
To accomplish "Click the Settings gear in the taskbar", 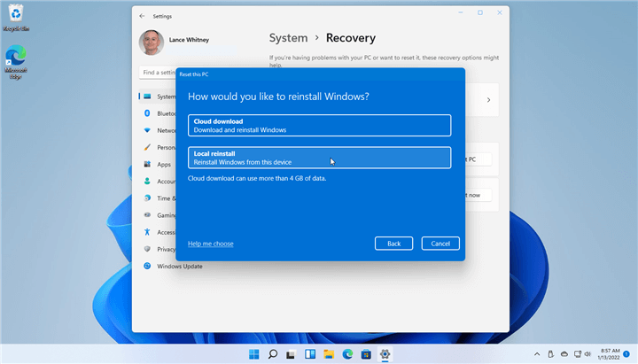I will 385,354.
